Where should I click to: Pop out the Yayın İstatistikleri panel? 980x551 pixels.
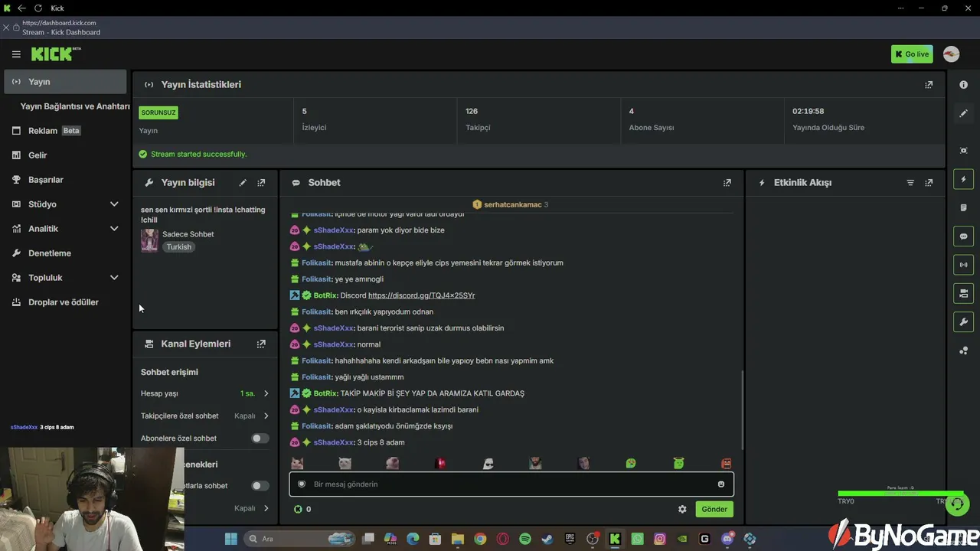pos(929,85)
